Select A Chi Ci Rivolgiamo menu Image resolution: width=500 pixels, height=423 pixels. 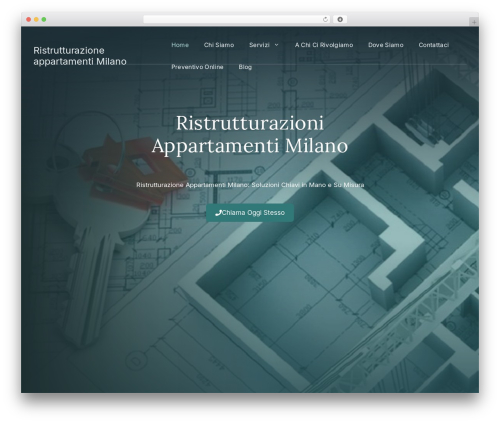point(324,45)
